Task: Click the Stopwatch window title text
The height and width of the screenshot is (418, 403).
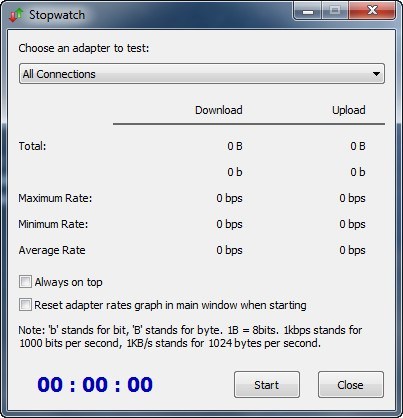Action: coord(57,15)
